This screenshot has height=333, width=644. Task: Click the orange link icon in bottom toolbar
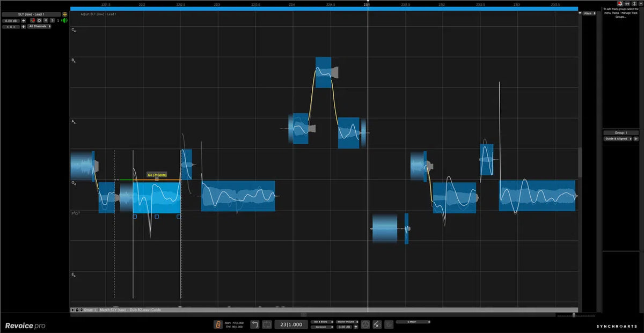pos(218,325)
